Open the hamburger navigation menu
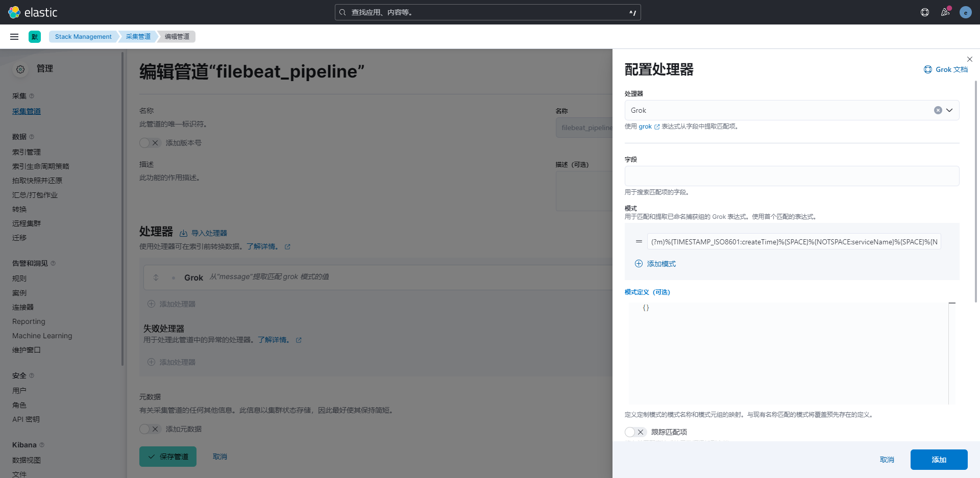 point(14,37)
